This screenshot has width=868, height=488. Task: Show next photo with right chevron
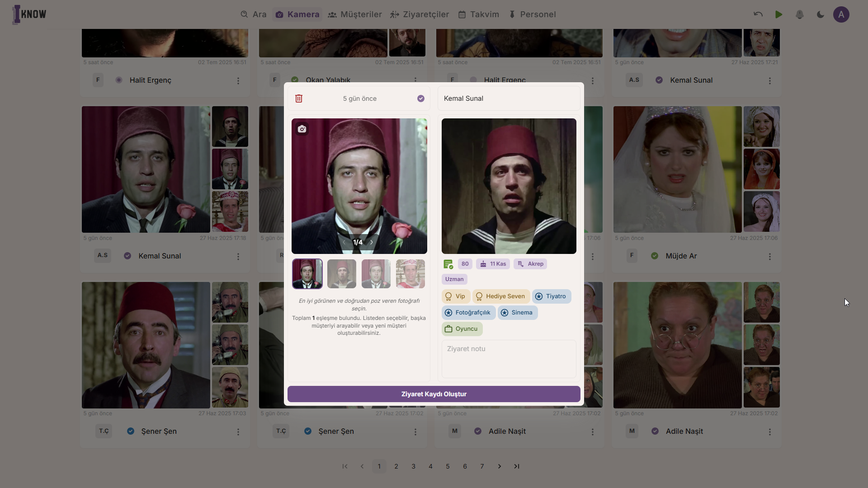(372, 243)
